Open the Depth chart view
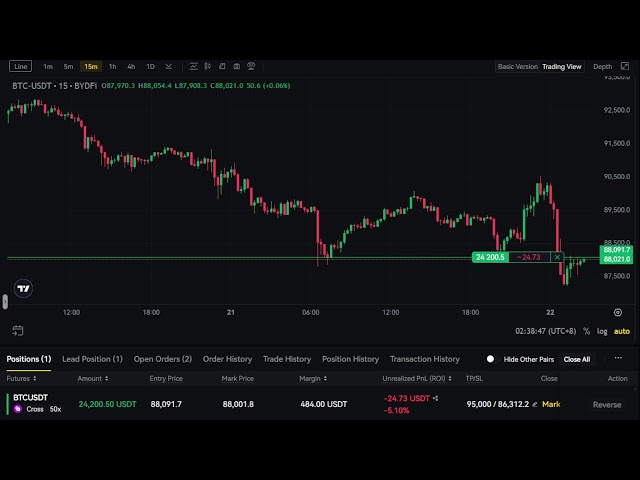 (602, 67)
